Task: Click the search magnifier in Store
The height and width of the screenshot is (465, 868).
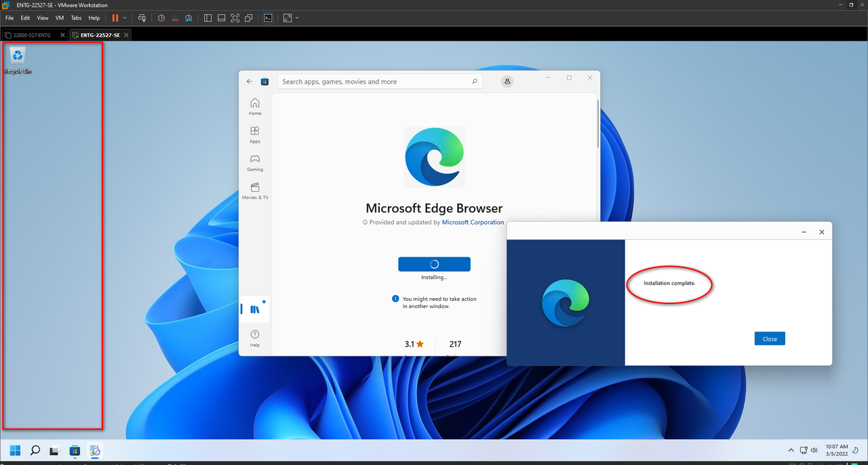Action: point(475,81)
